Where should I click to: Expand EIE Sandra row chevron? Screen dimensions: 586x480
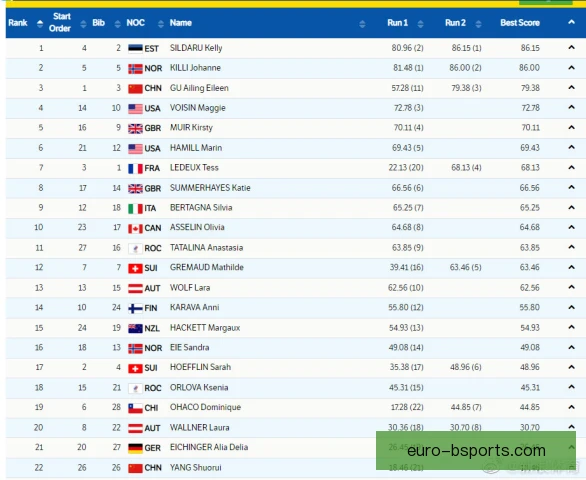coord(571,347)
